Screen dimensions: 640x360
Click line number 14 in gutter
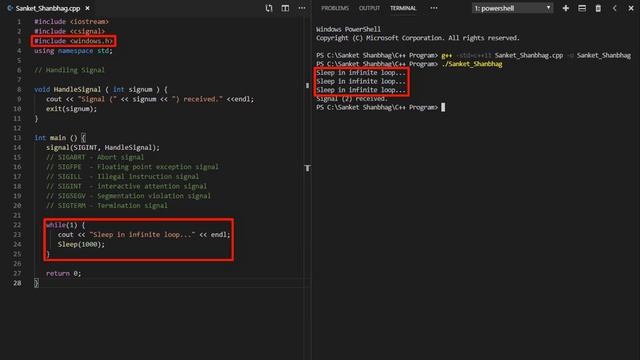17,148
